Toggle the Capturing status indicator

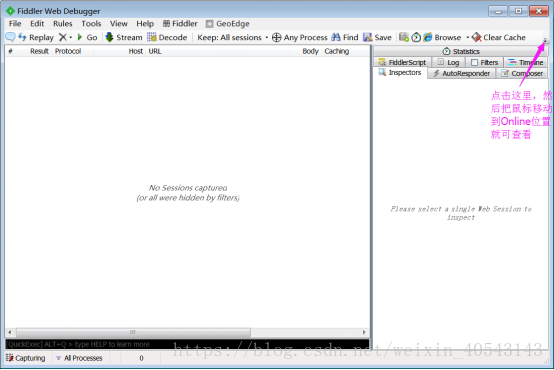coord(25,358)
